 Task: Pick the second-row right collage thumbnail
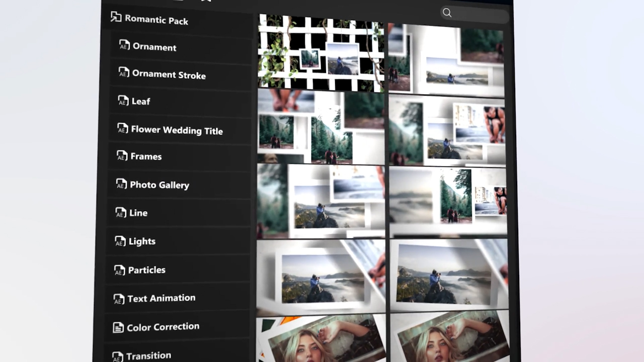pos(447,131)
